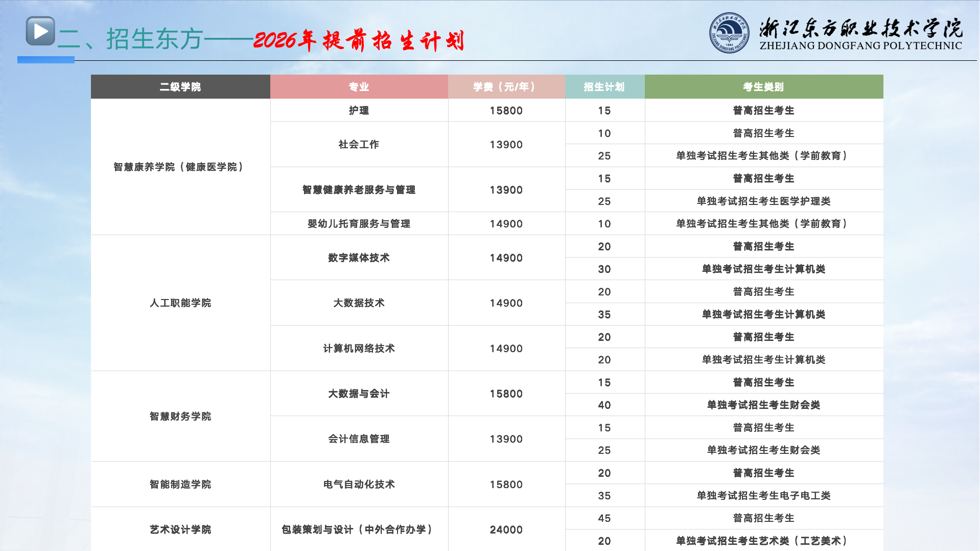Click the "二级学院" column header

[x=180, y=87]
